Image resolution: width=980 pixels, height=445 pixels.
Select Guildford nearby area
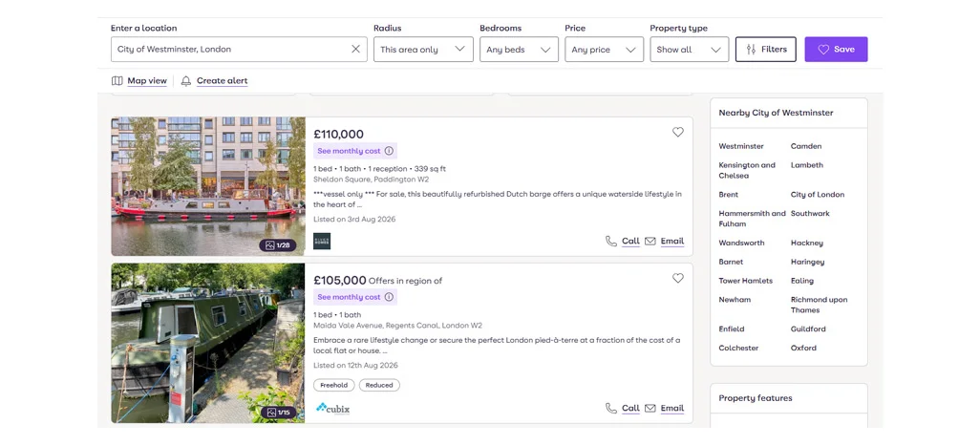click(x=808, y=328)
